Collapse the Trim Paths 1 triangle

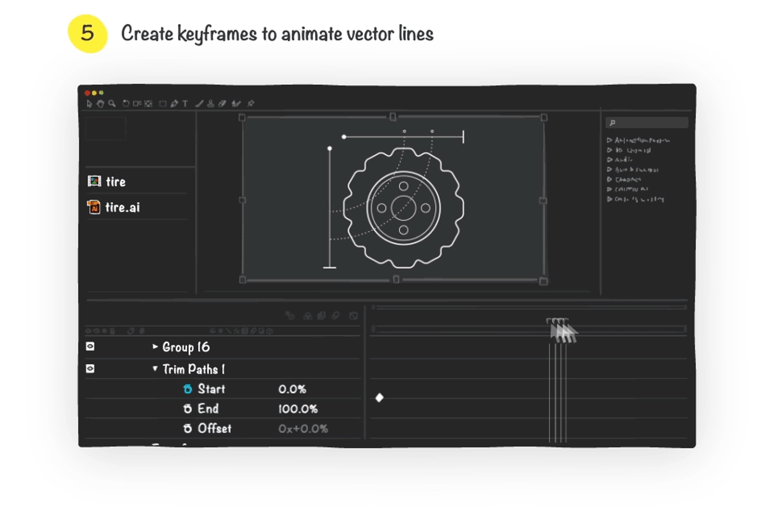[155, 368]
